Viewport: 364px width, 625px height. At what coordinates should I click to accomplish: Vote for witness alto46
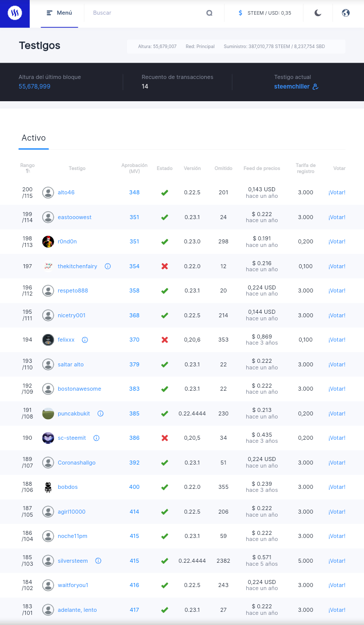pyautogui.click(x=337, y=192)
